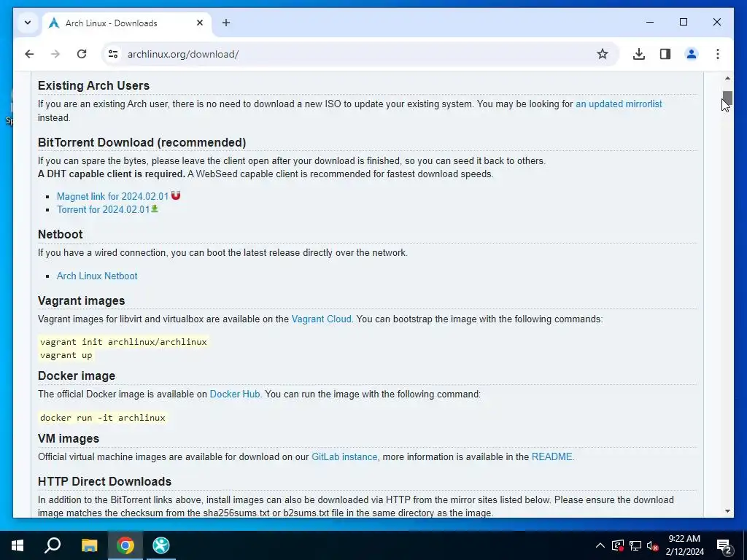747x560 pixels.
Task: Click the 'VM images' heading
Action: coord(69,438)
